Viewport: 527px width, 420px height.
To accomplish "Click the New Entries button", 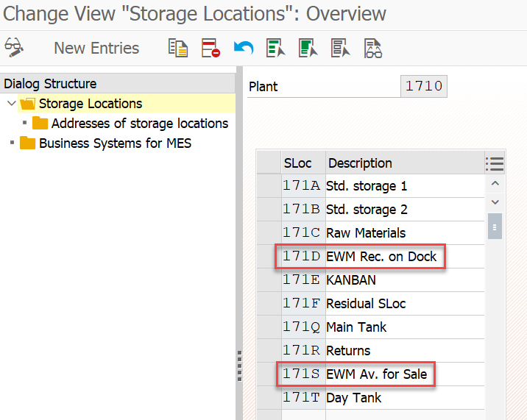I will point(96,48).
